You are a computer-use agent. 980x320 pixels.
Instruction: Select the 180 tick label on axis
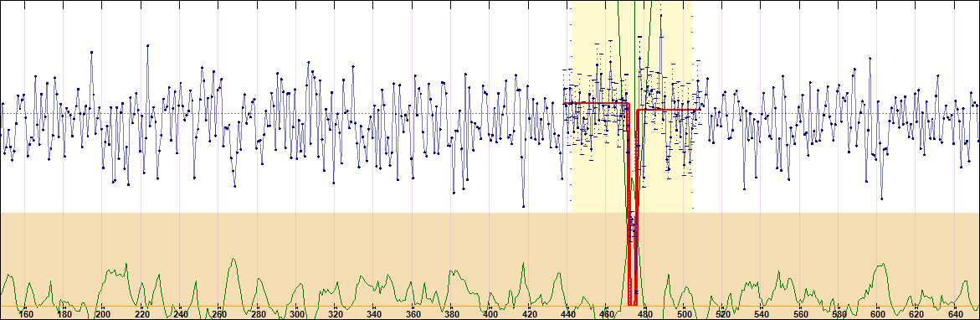[x=64, y=314]
